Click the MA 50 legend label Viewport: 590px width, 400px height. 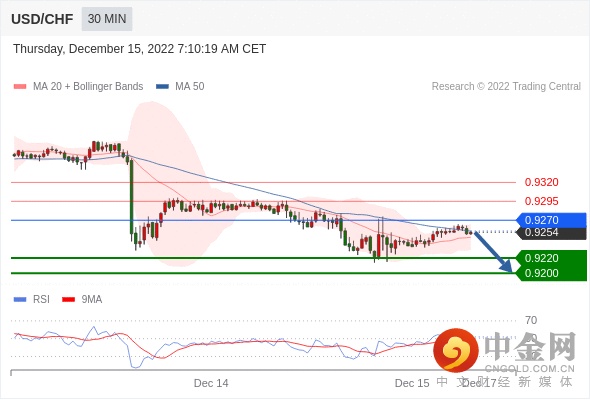click(x=190, y=87)
